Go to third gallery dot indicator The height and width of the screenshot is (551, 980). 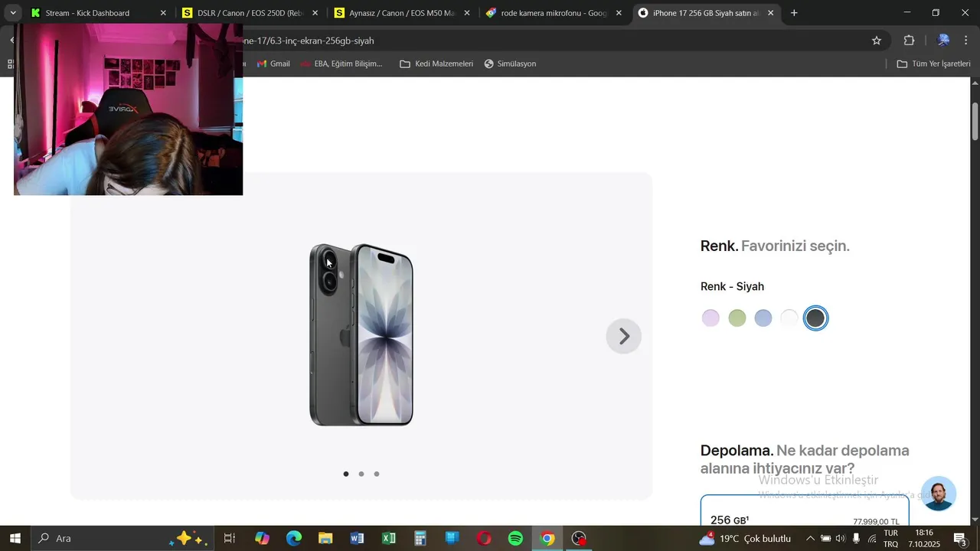377,474
